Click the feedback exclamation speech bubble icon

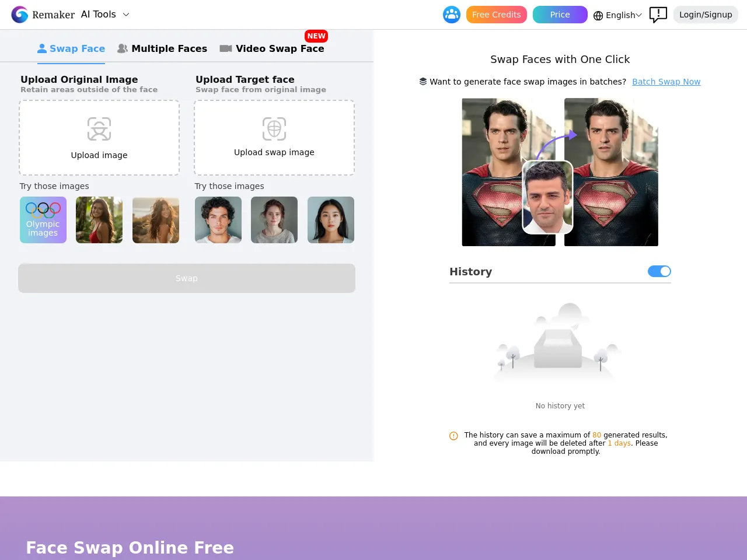tap(658, 15)
